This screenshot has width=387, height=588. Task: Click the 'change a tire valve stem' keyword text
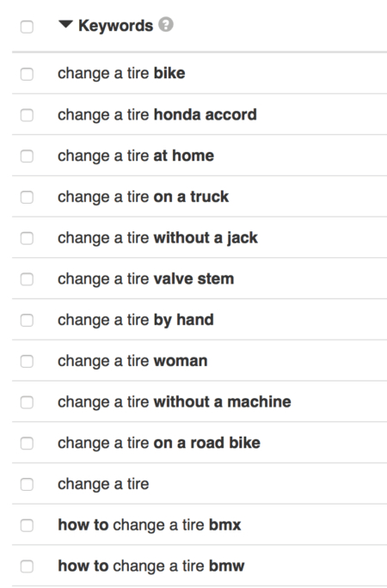(146, 279)
